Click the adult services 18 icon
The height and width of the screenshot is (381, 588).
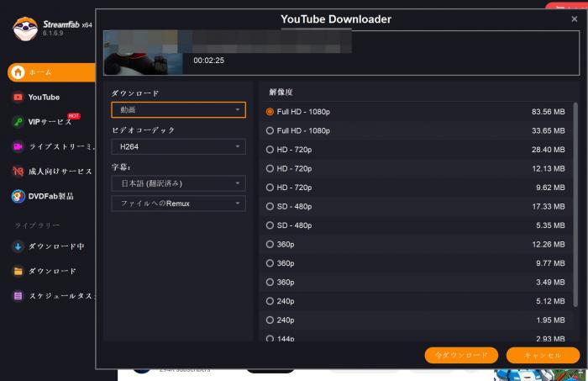[18, 172]
